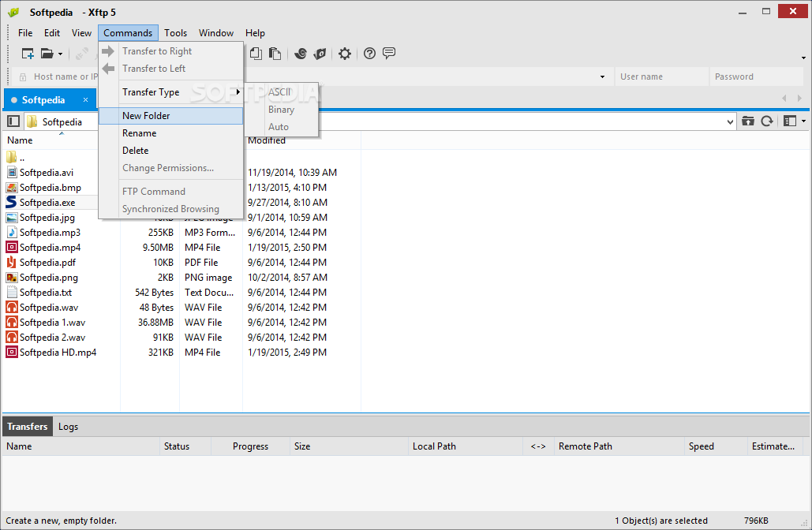Click FTP Command menu entry
Viewport: 812px width, 530px height.
[170, 192]
